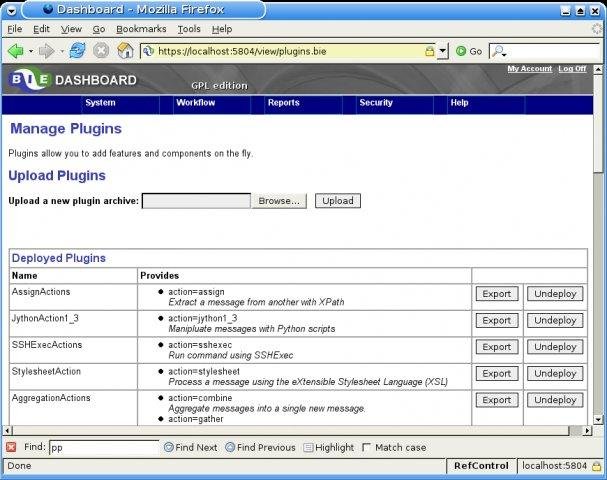
Task: Expand the URL bar history dropdown
Action: [442, 50]
